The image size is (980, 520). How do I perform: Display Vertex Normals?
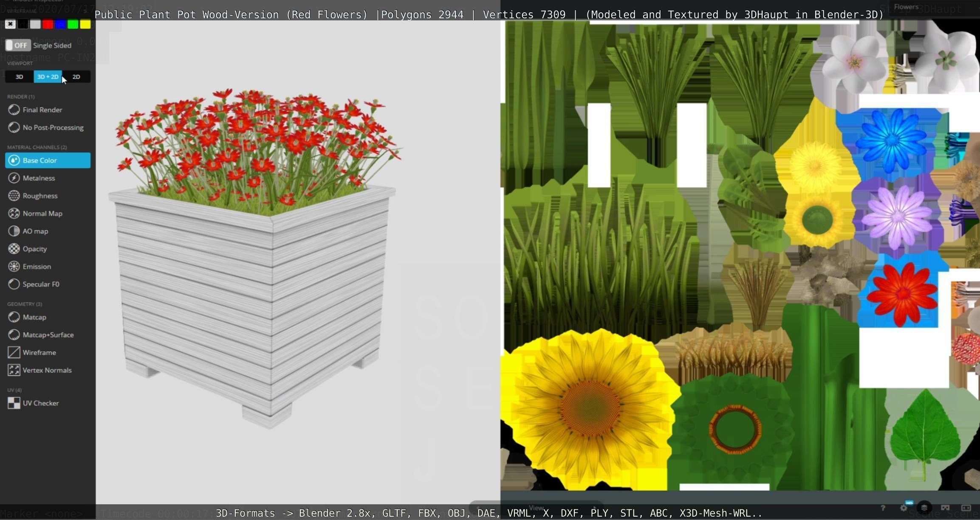(48, 370)
